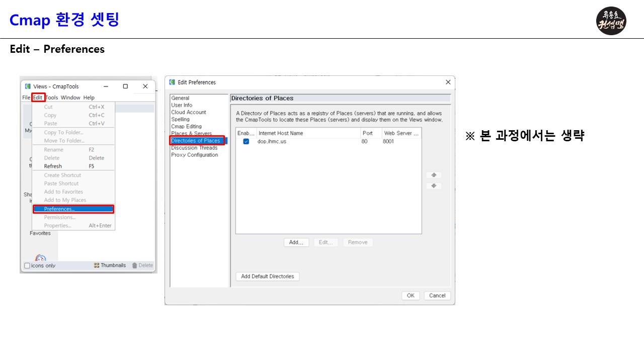This screenshot has height=362, width=644.
Task: Toggle the icons only checkbox
Action: 27,265
